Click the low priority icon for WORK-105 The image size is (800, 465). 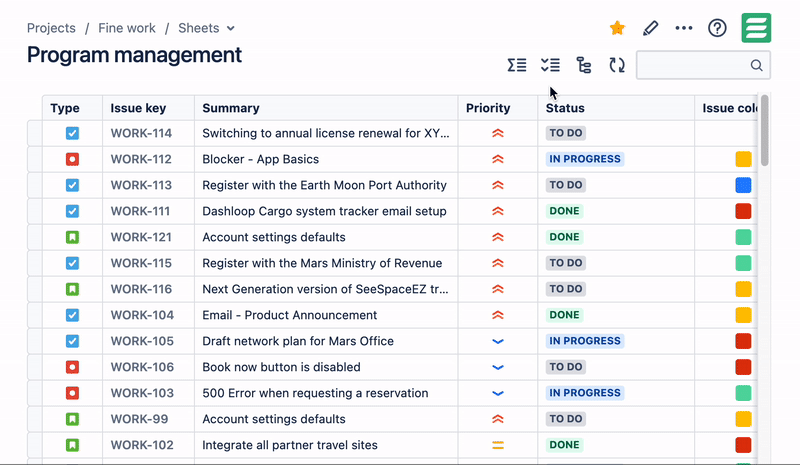[x=498, y=341]
